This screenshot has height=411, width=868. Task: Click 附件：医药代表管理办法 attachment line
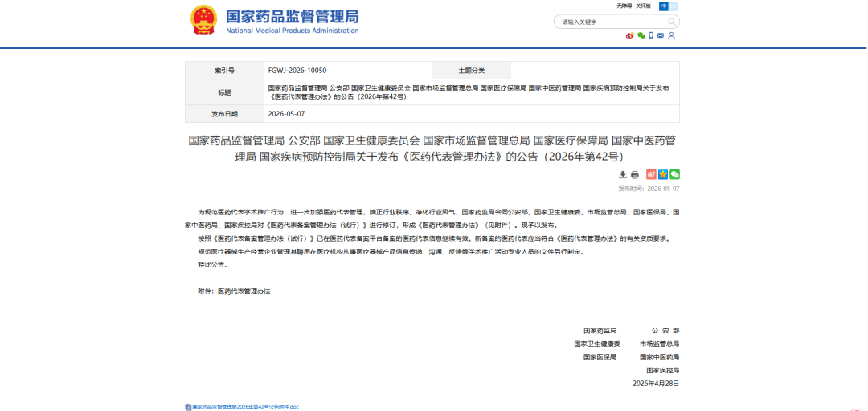(234, 291)
